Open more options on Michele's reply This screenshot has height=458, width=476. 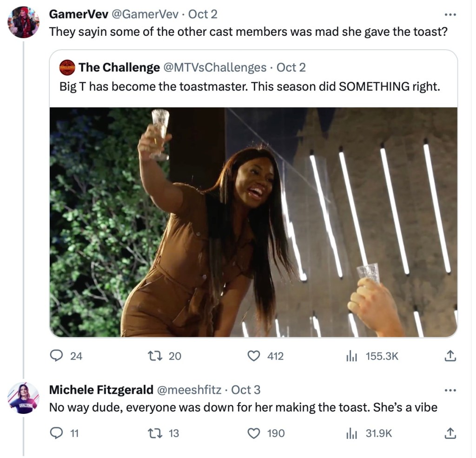[450, 390]
